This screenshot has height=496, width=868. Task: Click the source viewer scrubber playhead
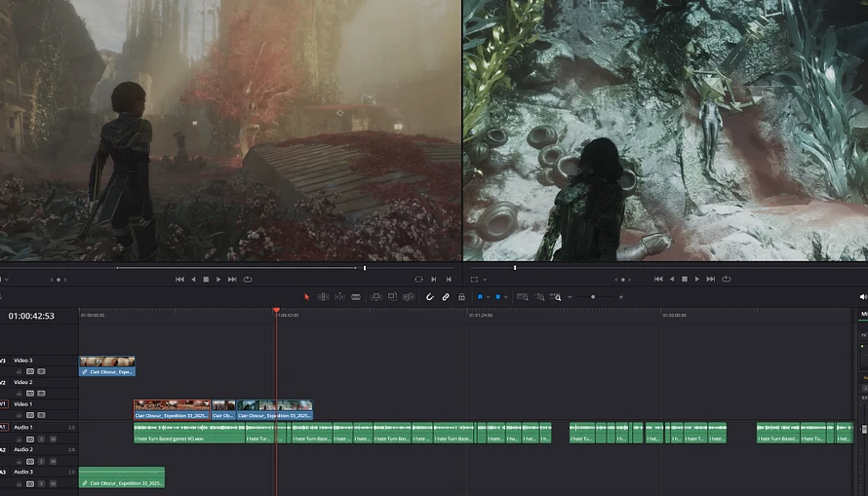click(364, 268)
